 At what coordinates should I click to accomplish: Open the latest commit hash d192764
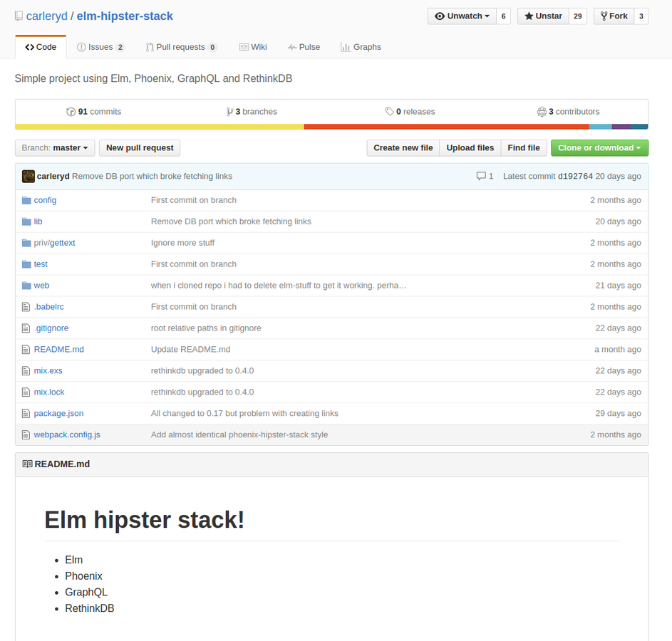575,177
